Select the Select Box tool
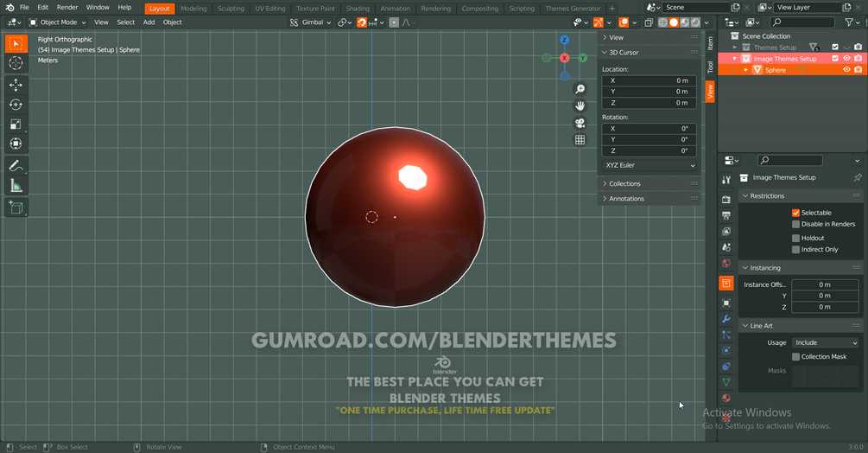The width and height of the screenshot is (868, 453). coord(16,44)
